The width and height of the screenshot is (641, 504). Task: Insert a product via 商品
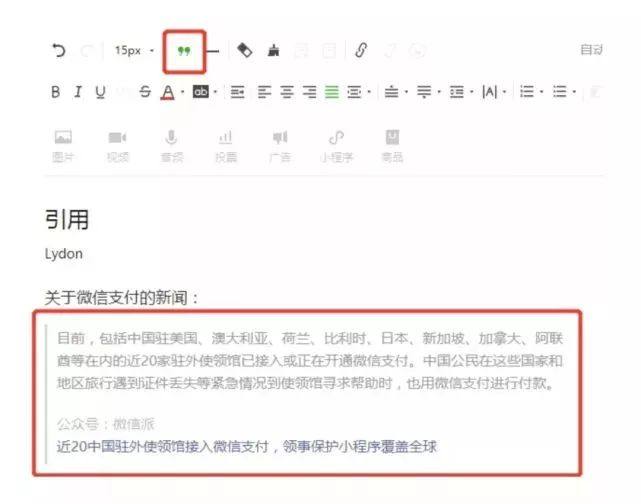(392, 146)
